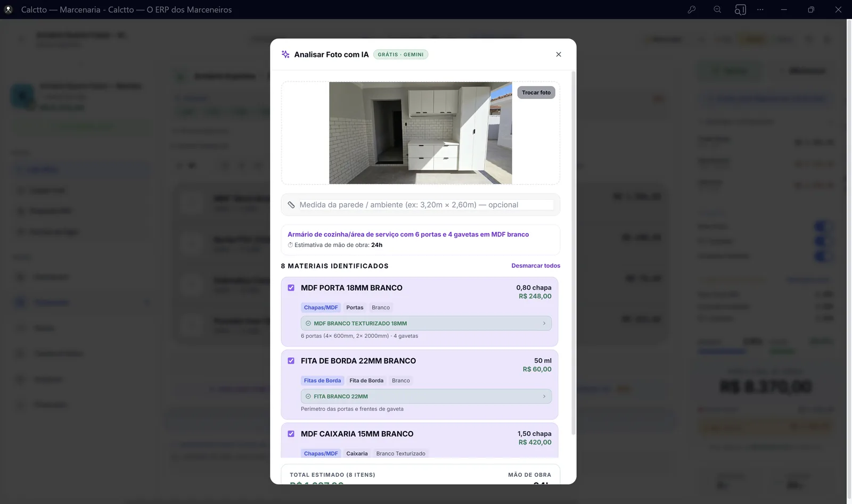Click the MDF PORTA 18MM BRANCO title
Screen dimensions: 852x504
pyautogui.click(x=351, y=288)
